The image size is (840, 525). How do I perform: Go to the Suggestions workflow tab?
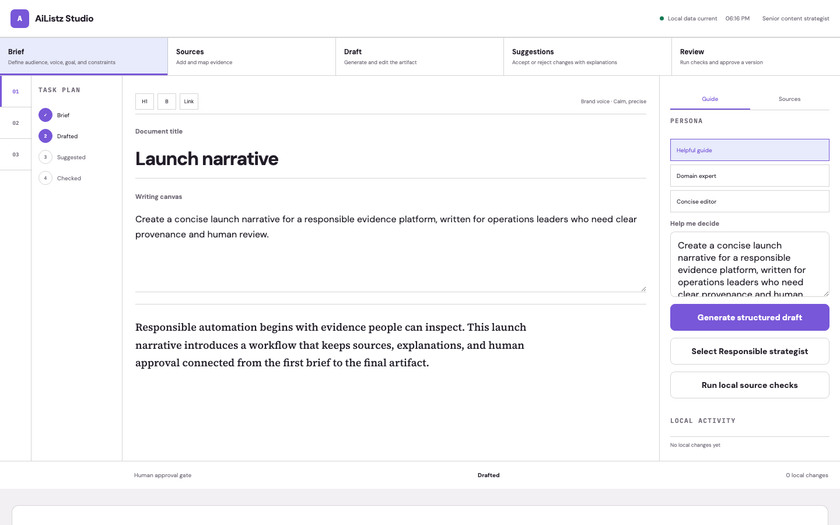point(588,56)
